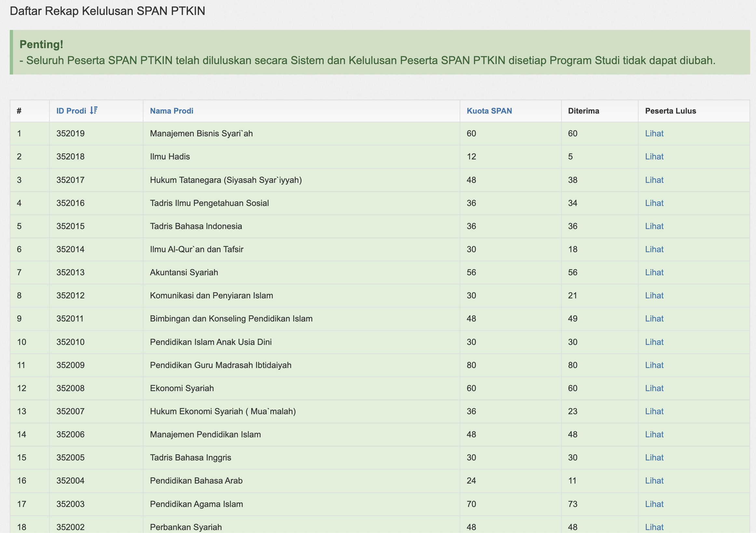756x533 pixels.
Task: Click Lihat for Hukum Ekonomi Syariah (Mua`malah)
Action: 654,411
